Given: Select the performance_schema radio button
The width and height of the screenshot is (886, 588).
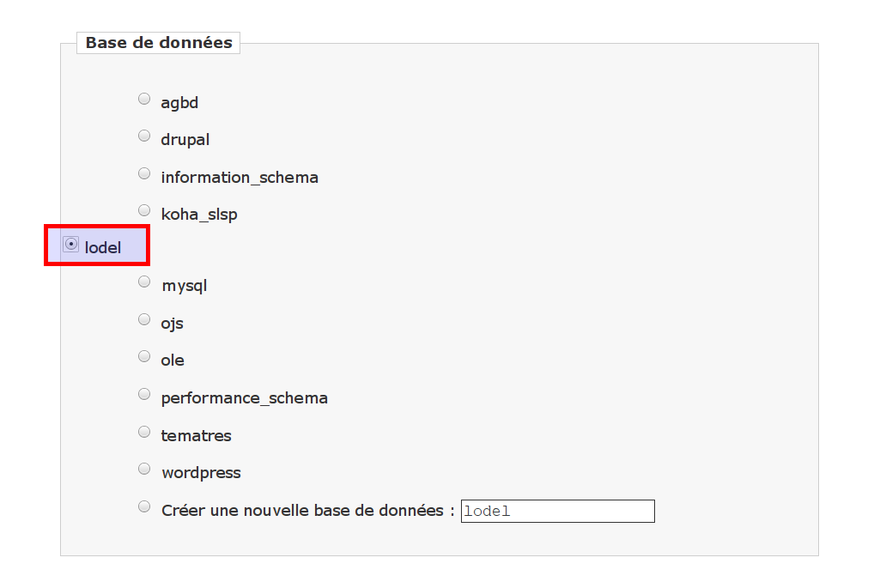Looking at the screenshot, I should pos(144,394).
